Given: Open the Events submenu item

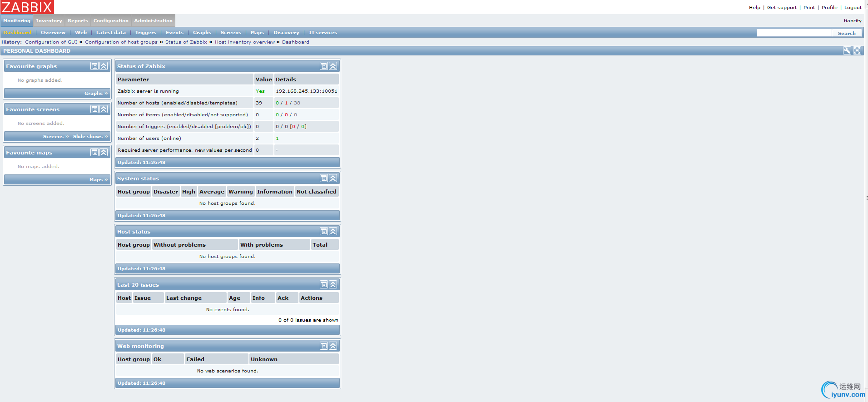Looking at the screenshot, I should (x=175, y=33).
